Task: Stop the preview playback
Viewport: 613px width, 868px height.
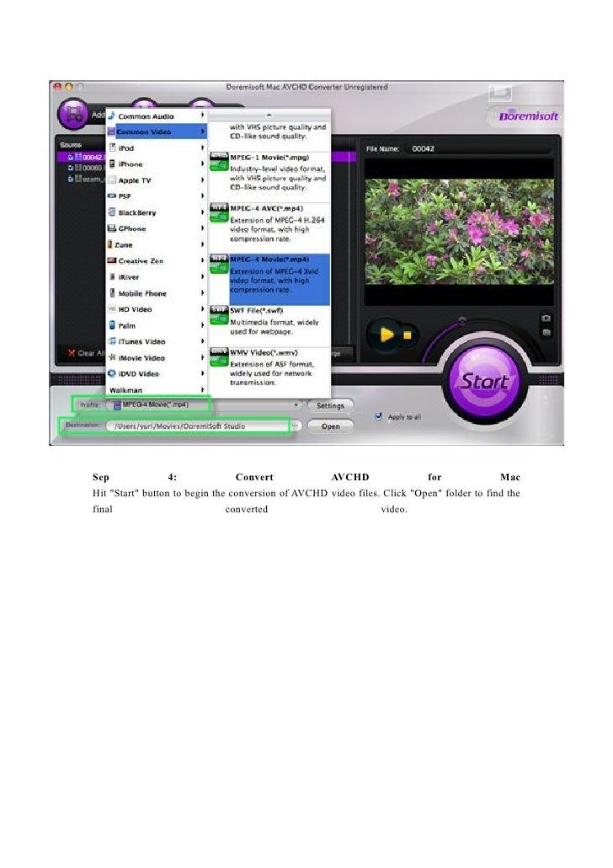Action: [x=408, y=335]
